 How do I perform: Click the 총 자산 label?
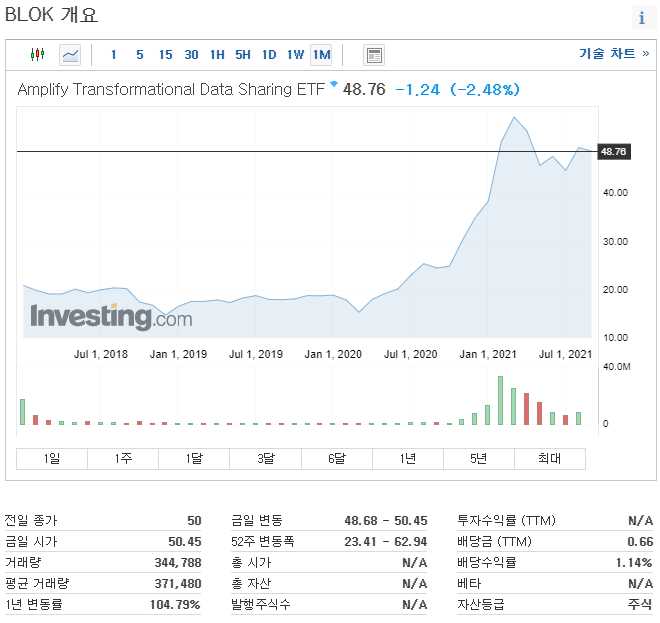tap(251, 584)
